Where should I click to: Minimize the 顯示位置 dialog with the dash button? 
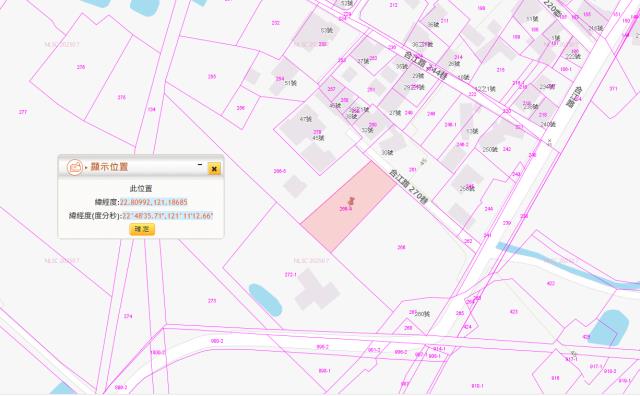(x=200, y=165)
